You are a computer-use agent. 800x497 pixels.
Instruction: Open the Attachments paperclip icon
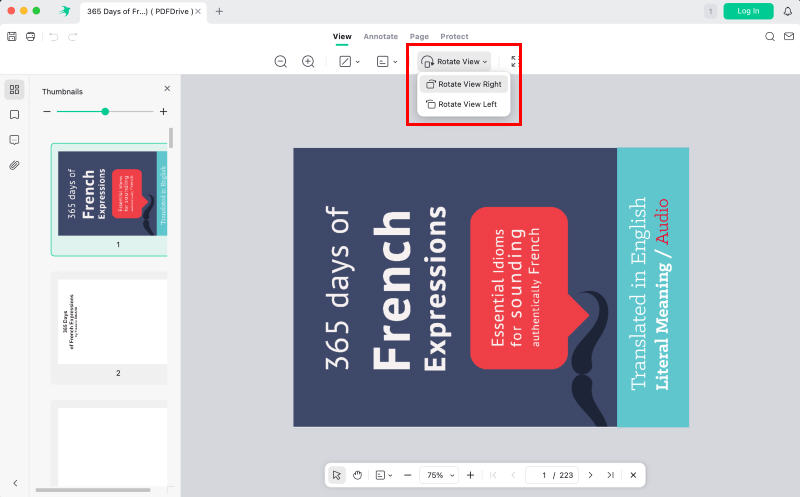[14, 165]
